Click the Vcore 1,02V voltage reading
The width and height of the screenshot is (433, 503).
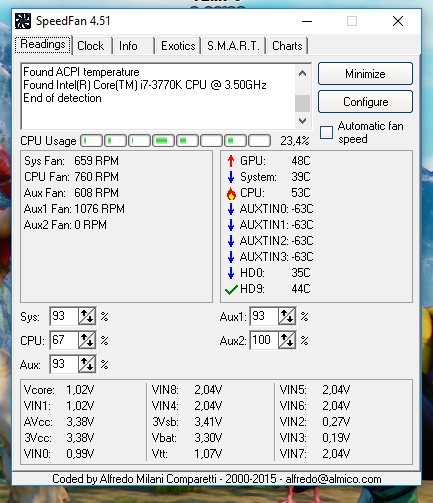59,390
